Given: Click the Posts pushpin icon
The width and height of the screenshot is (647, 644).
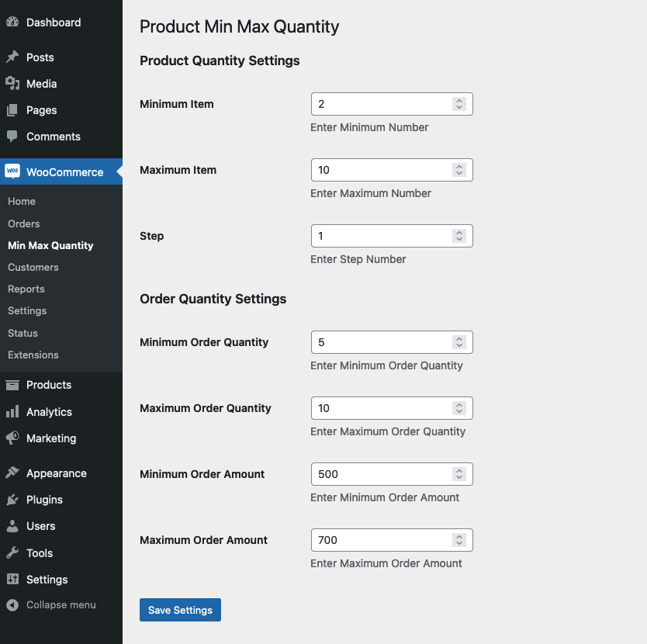Looking at the screenshot, I should (12, 57).
